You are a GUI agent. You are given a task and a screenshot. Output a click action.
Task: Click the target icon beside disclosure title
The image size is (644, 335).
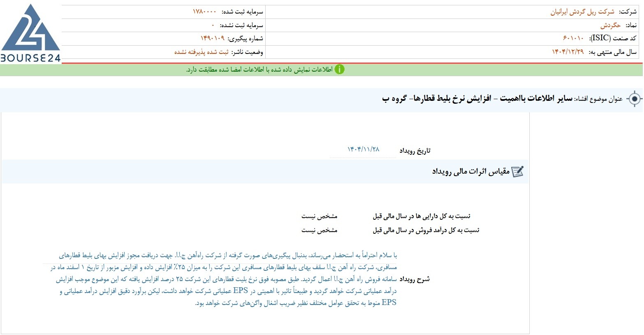[635, 99]
